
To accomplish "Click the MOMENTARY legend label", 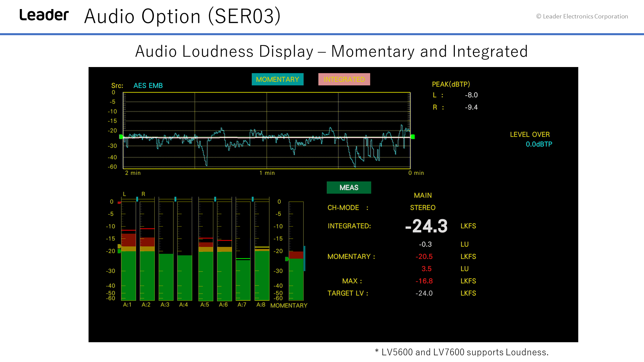I will click(277, 79).
